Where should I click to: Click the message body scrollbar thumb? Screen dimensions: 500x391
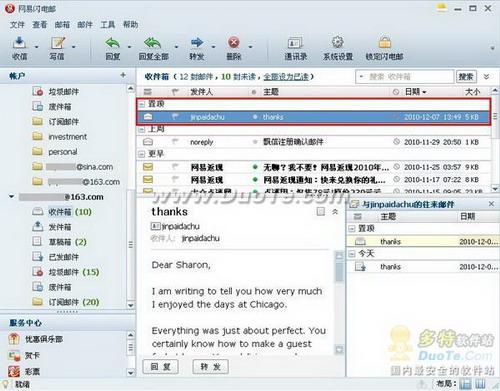339,271
